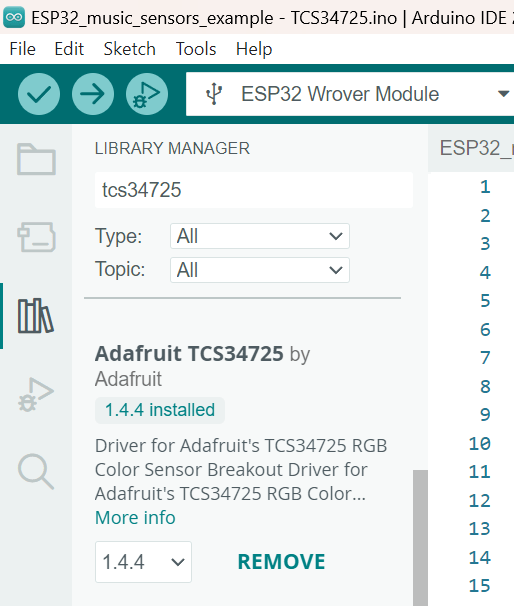Open the File menu
The image size is (514, 606).
click(22, 49)
